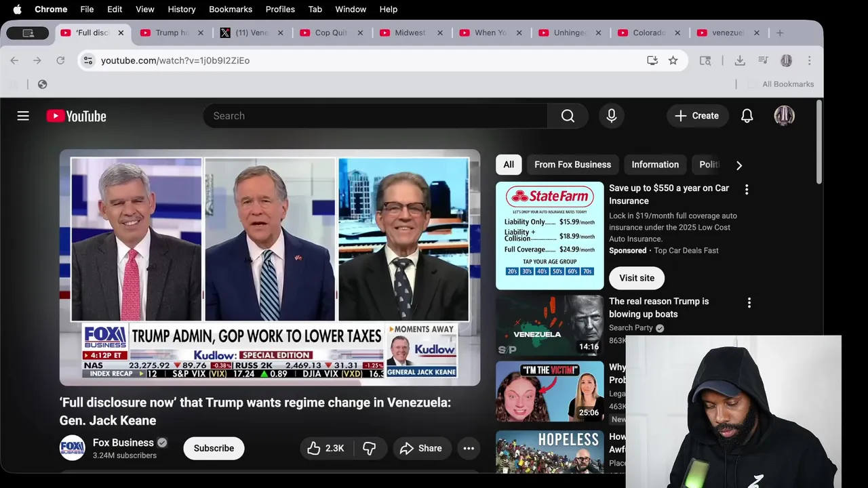Screen dimensions: 868x488
Task: Open YouTube notifications bell
Action: click(747, 116)
